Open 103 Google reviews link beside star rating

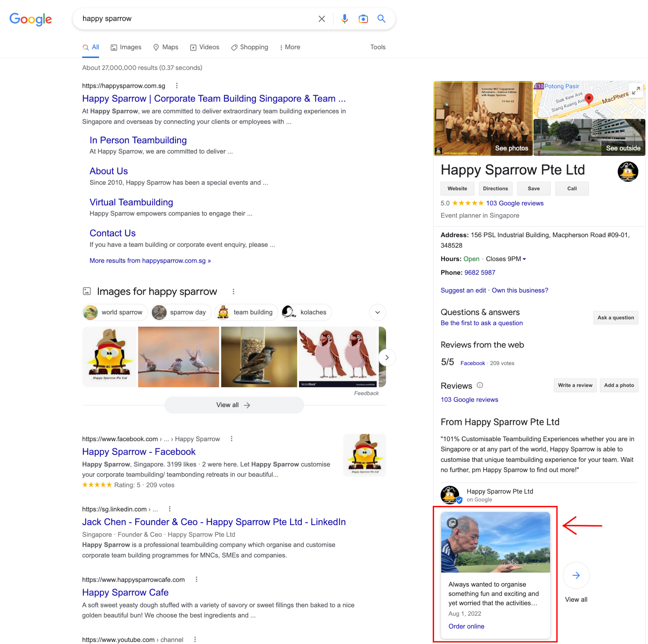click(x=514, y=203)
